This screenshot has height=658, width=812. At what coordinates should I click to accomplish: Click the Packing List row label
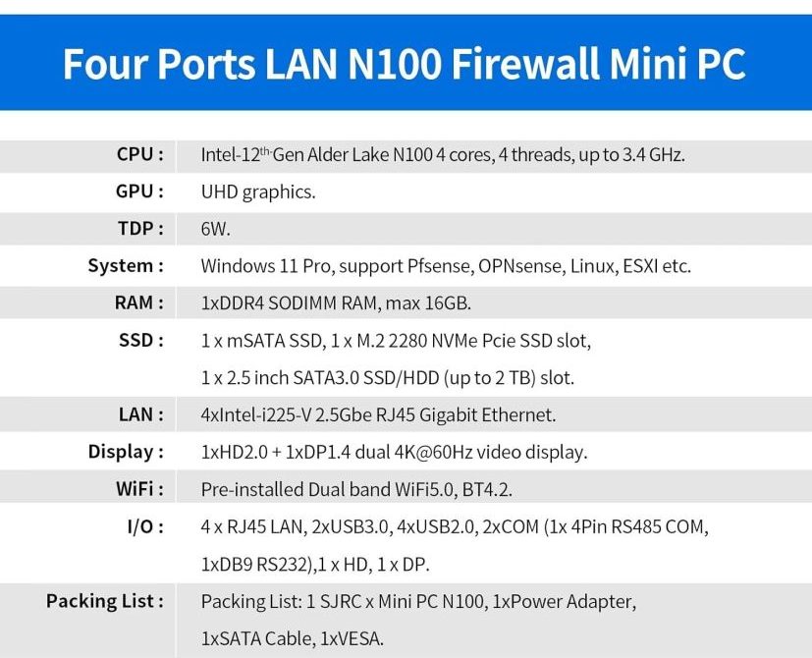point(105,601)
